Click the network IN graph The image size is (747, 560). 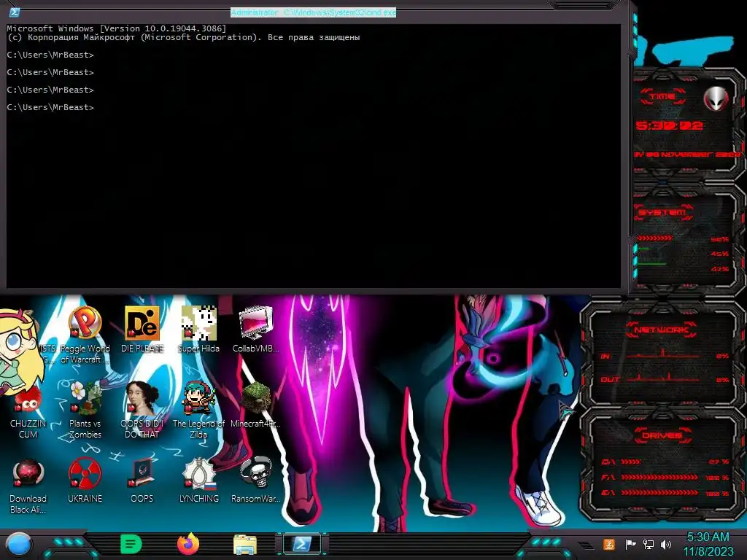(x=662, y=355)
